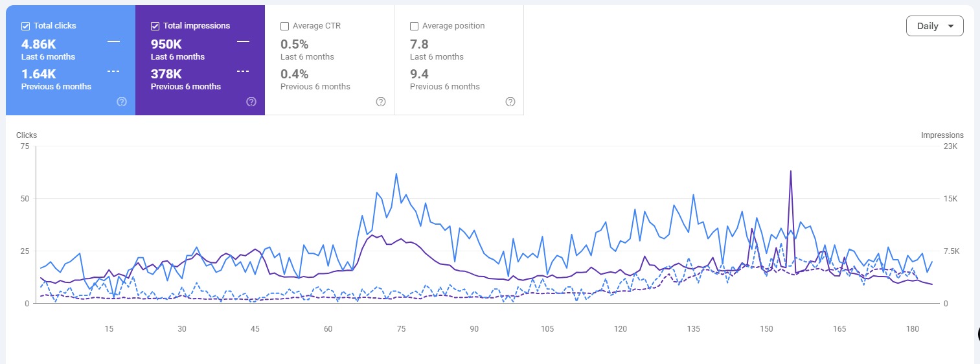Click day 165 on the x-axis
Viewport: 980px width, 364px height.
point(839,329)
